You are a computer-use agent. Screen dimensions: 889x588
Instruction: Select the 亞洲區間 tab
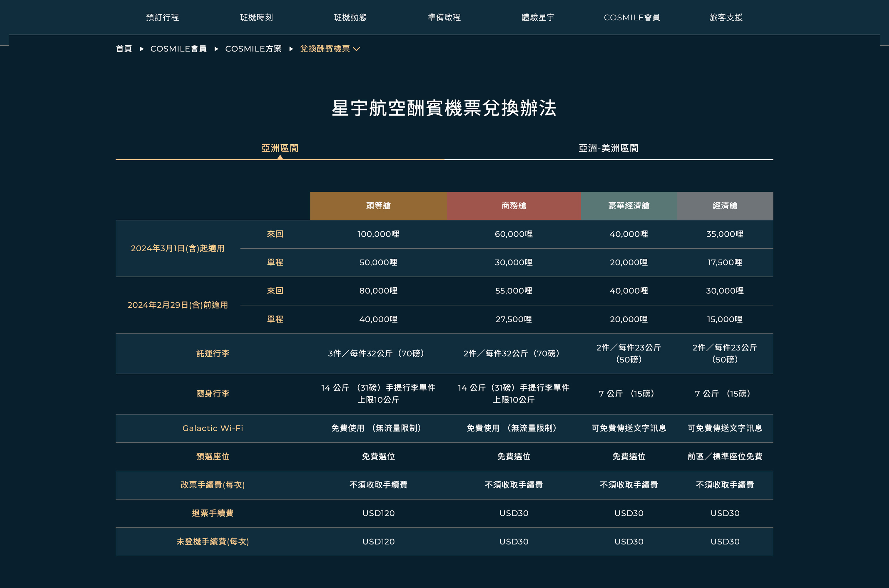pyautogui.click(x=280, y=148)
